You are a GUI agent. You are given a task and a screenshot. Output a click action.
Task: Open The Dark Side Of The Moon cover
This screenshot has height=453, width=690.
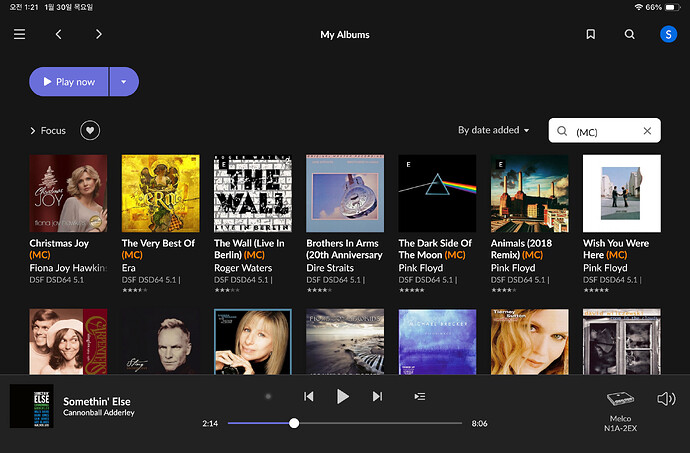coord(437,193)
